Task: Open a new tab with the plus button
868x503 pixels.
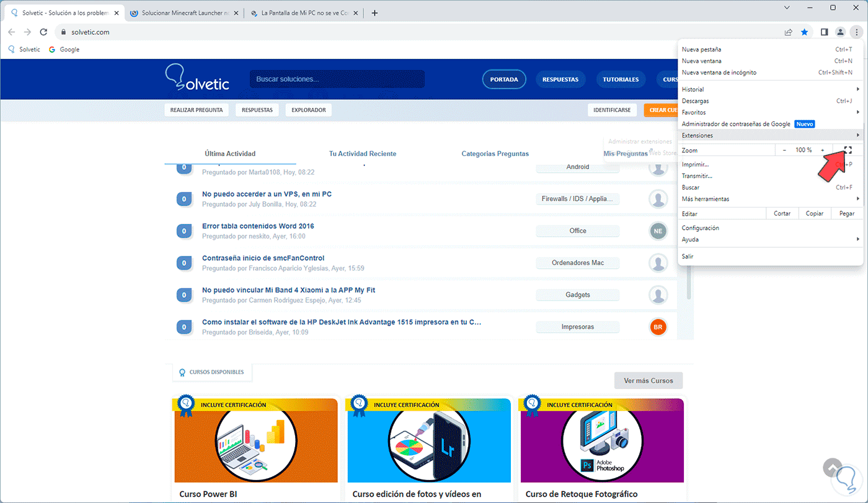Action: [x=374, y=13]
